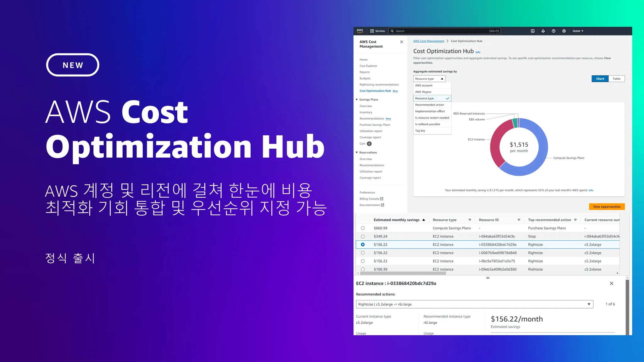644x362 pixels.
Task: Choose Recommended action from aggregate list
Action: [430, 105]
